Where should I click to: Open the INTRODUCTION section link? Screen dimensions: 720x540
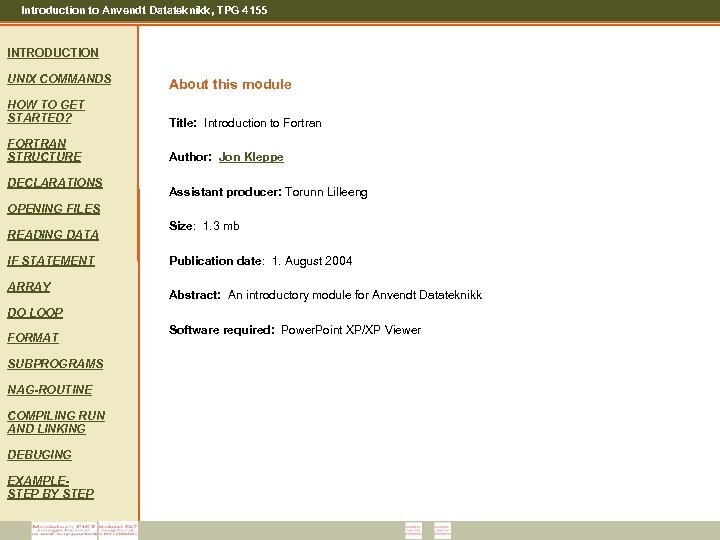(x=53, y=53)
